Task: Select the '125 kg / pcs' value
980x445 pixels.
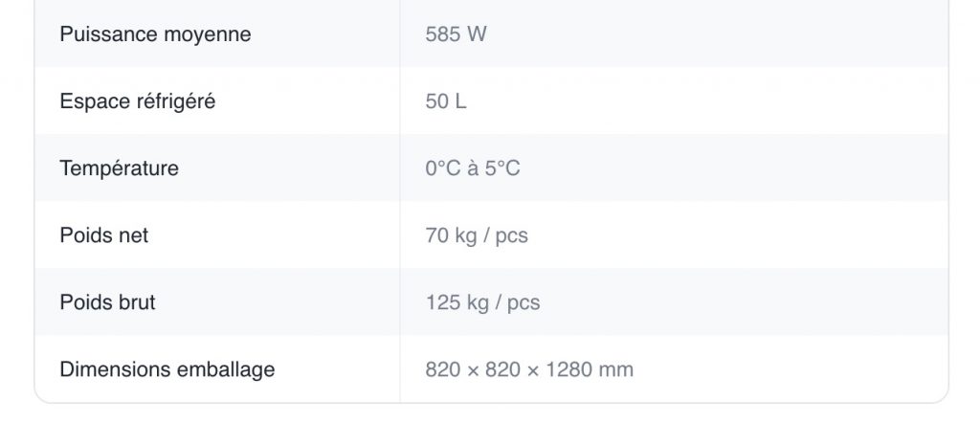Action: [x=482, y=302]
